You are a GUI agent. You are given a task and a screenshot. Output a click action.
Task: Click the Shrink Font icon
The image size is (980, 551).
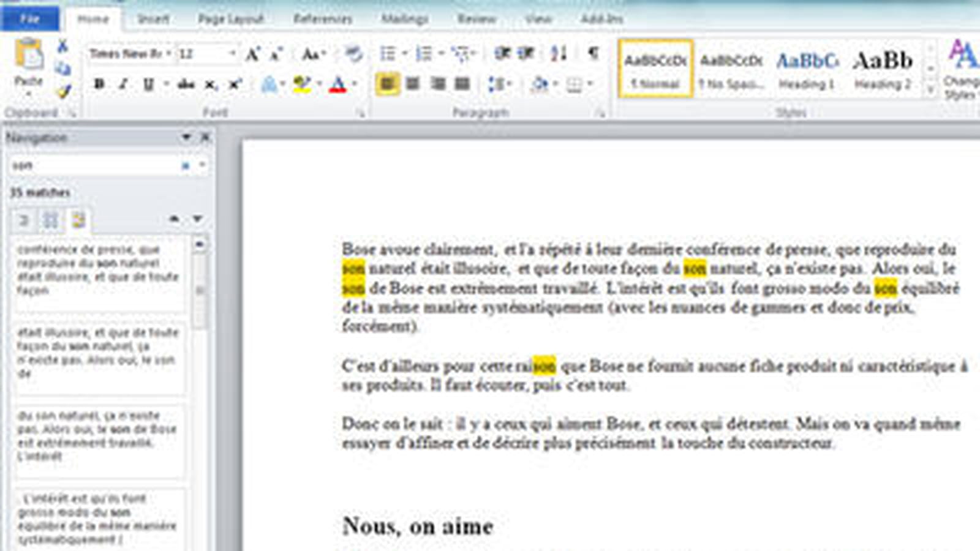pos(276,54)
